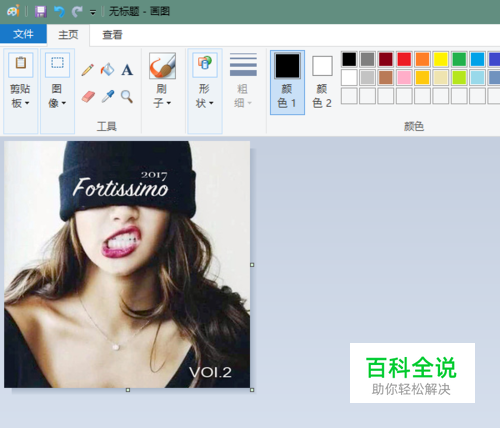Click the bottom-edge canvas resize handle
The width and height of the screenshot is (500, 428).
128,390
